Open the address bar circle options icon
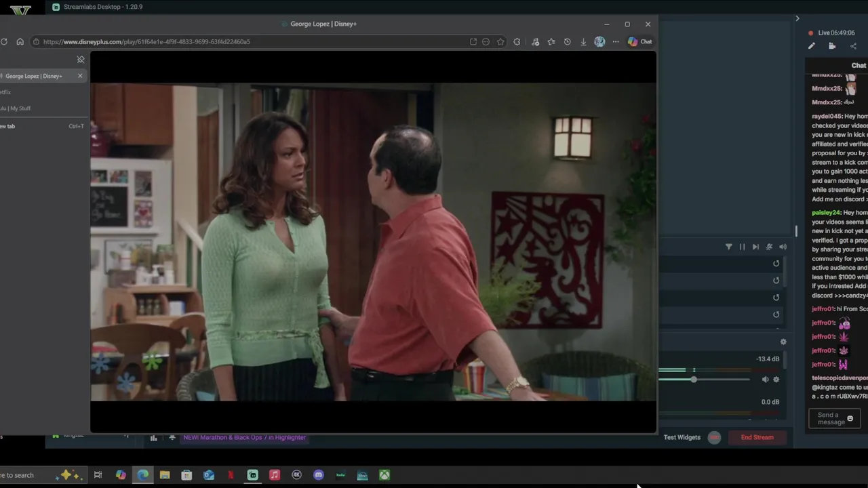Image resolution: width=868 pixels, height=488 pixels. pos(486,41)
